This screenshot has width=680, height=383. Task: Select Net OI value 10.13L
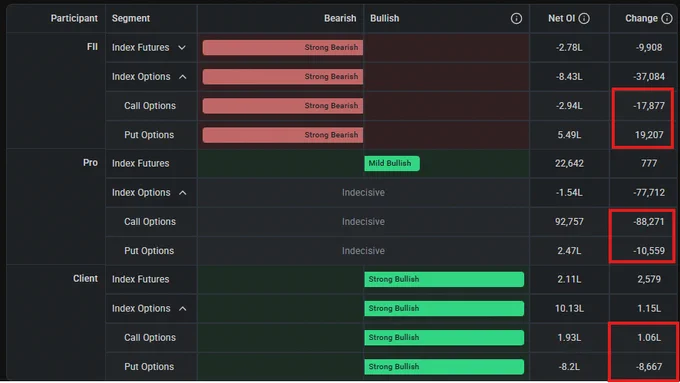(x=569, y=308)
